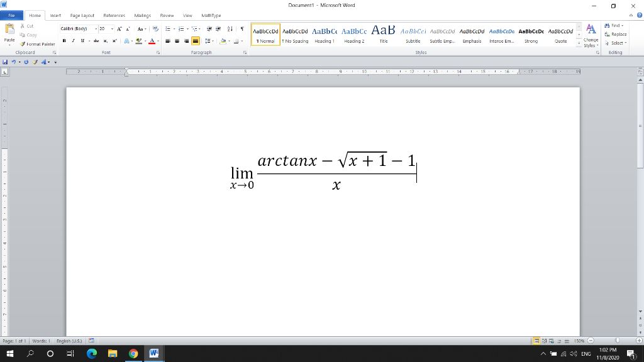Toggle bold formatting

(64, 41)
